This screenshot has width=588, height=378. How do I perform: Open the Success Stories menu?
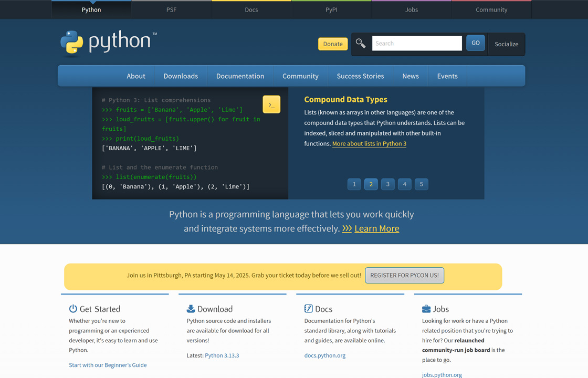(x=360, y=76)
